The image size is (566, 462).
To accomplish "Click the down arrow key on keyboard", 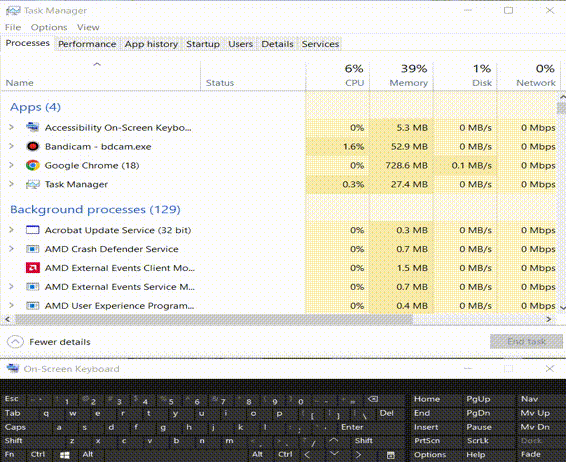I will pyautogui.click(x=334, y=454).
